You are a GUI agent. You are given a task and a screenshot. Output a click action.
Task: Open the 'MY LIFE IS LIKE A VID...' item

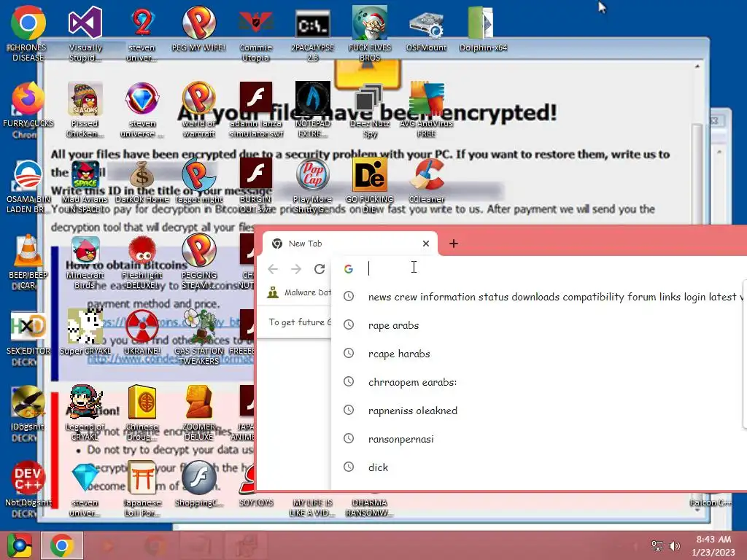312,507
